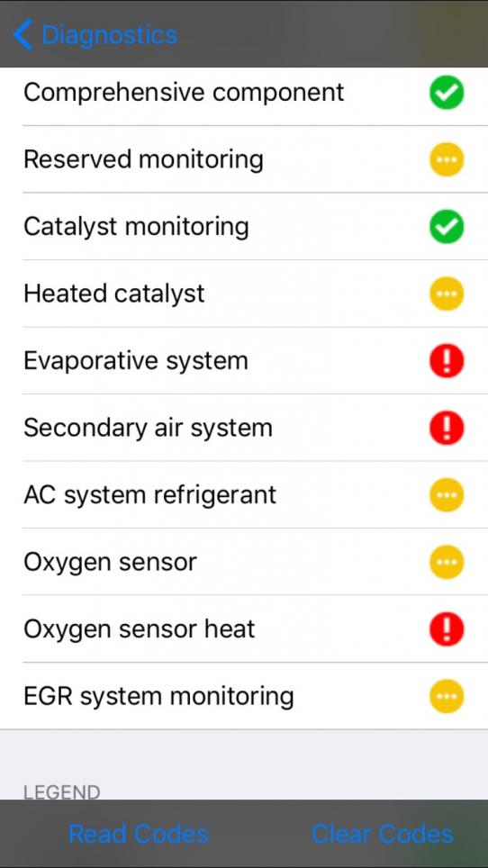Return to Diagnostics via the header link
This screenshot has width=488, height=868.
click(110, 35)
